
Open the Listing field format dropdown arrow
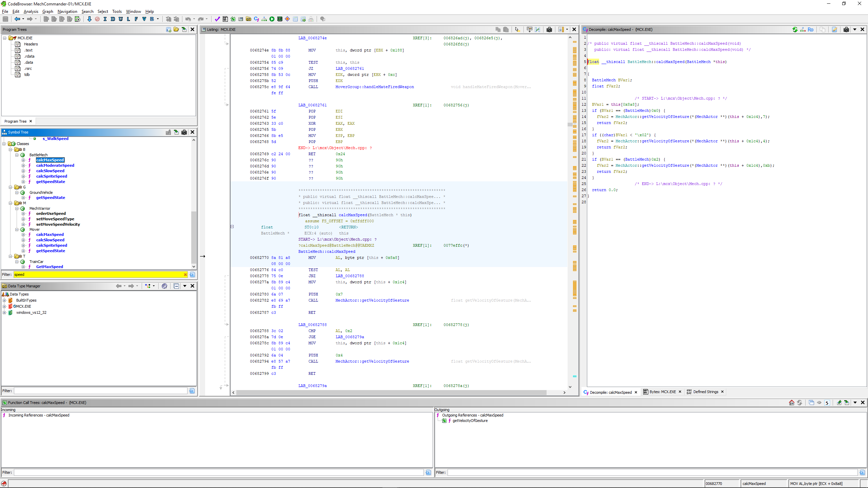[567, 29]
